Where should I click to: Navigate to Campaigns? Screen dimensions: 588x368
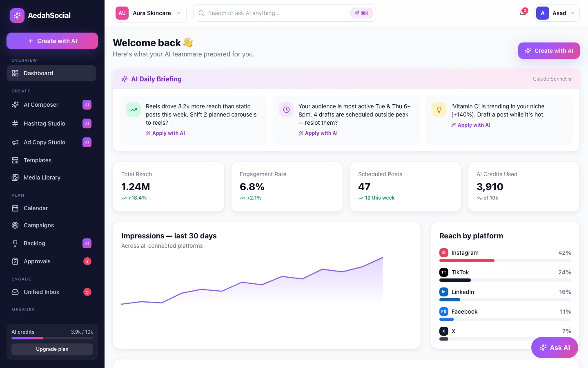click(x=51, y=225)
